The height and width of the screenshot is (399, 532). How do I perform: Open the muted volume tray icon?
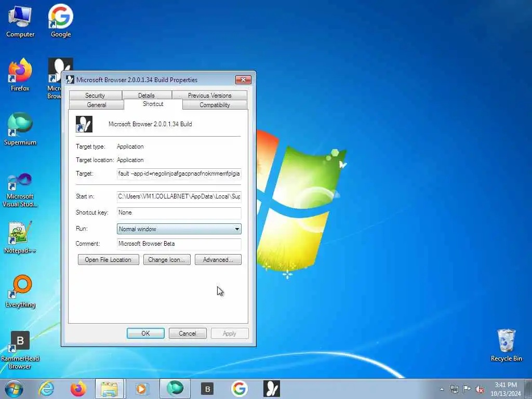[x=480, y=390]
